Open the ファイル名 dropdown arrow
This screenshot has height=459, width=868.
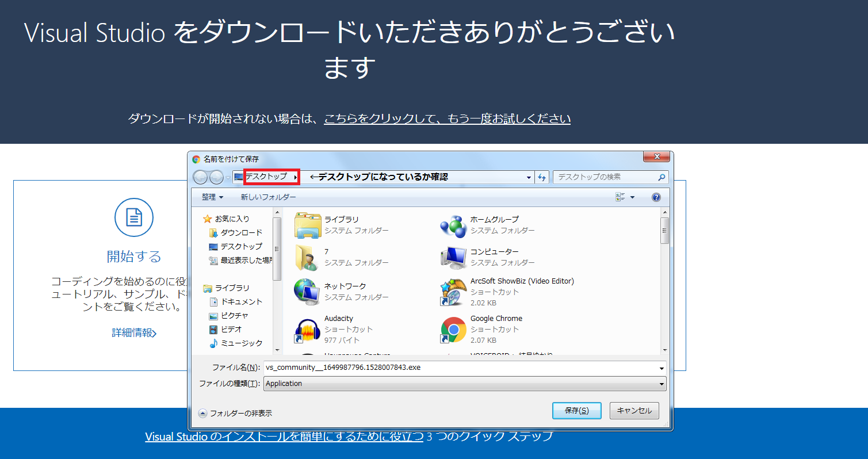coord(662,368)
